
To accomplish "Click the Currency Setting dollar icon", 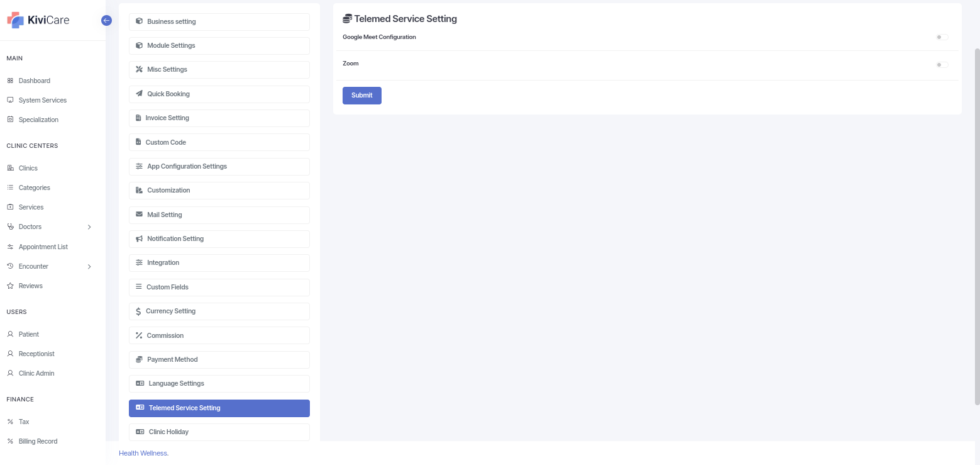I will 139,311.
